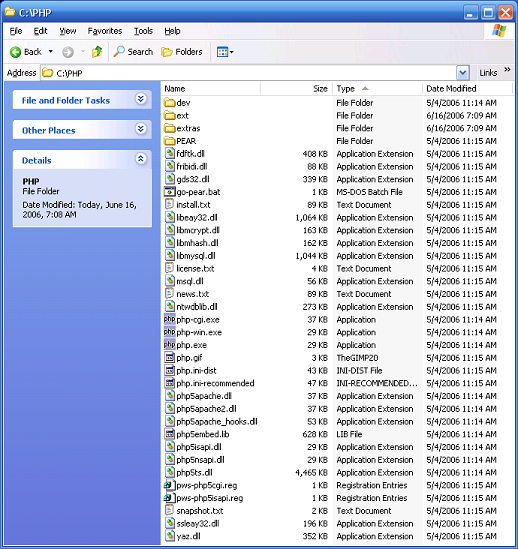518x549 pixels.
Task: Select file name ssleay32.dll
Action: (198, 523)
